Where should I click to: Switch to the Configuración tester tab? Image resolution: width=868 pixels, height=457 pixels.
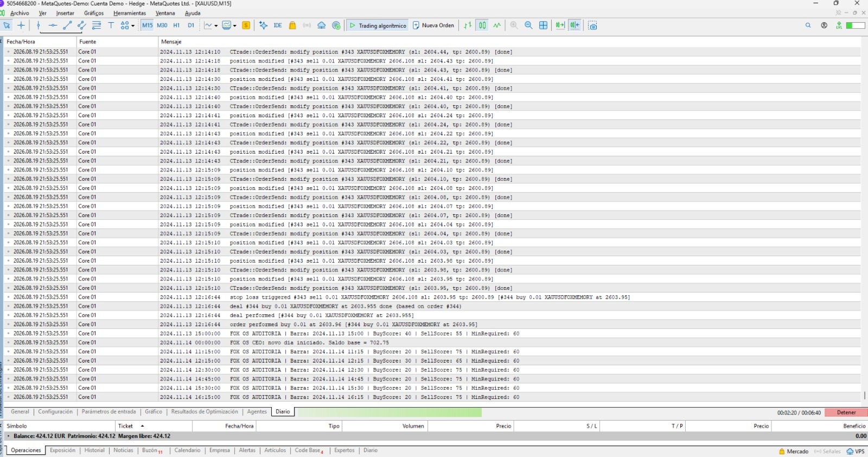[55, 411]
